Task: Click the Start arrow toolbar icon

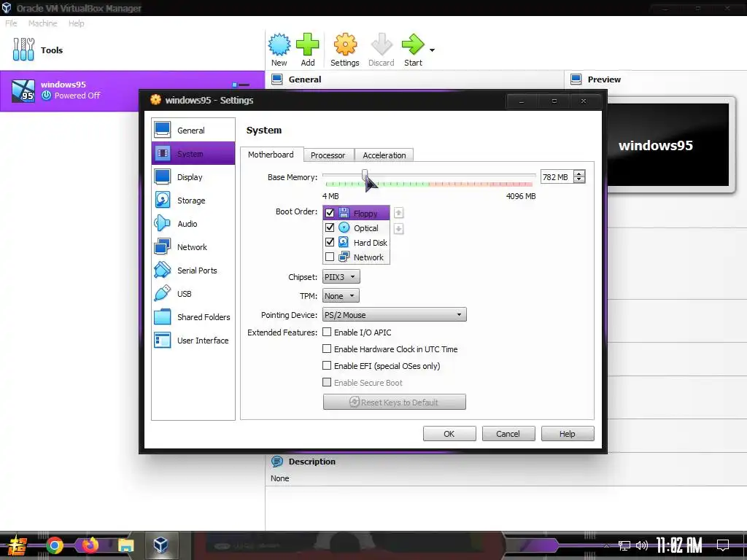Action: click(413, 50)
